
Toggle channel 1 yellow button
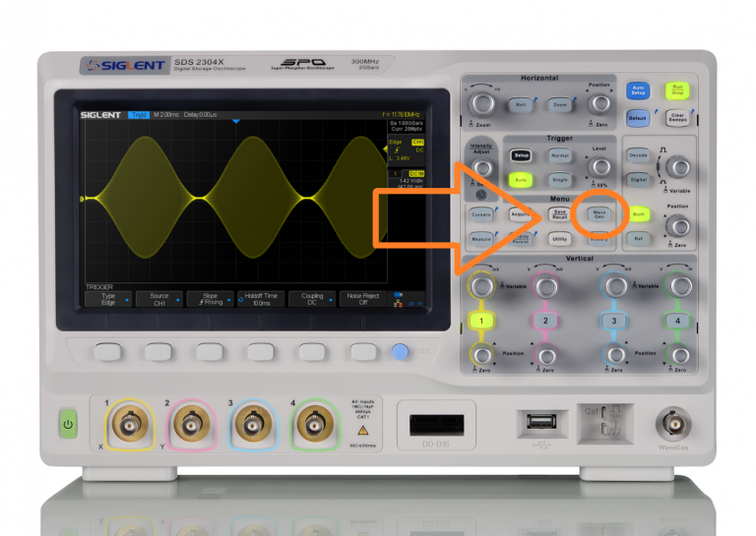coord(482,322)
